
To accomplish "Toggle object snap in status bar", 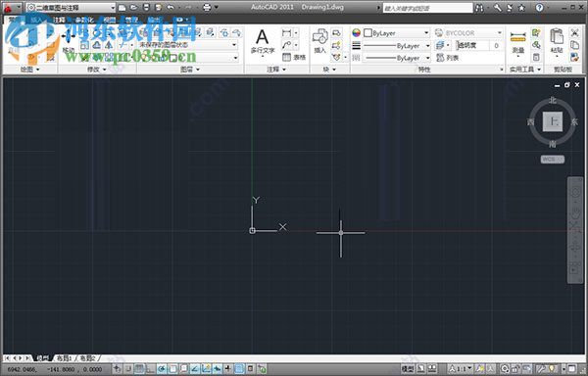I will coord(172,369).
